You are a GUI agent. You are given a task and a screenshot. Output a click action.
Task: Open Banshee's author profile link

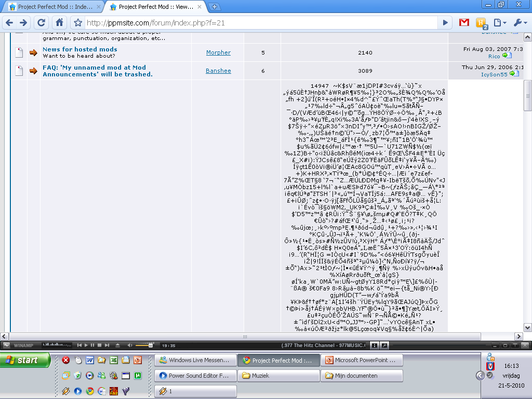tap(218, 71)
